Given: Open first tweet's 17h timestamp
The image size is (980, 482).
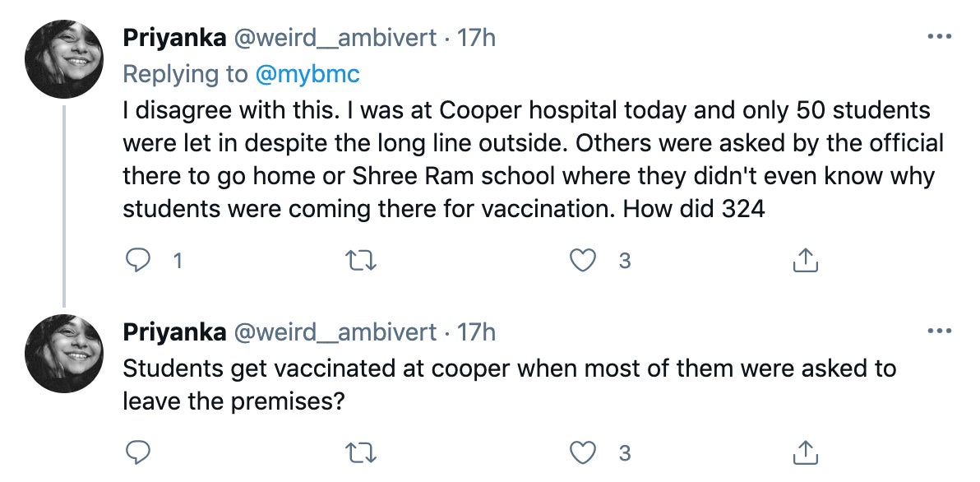Looking at the screenshot, I should click(476, 39).
